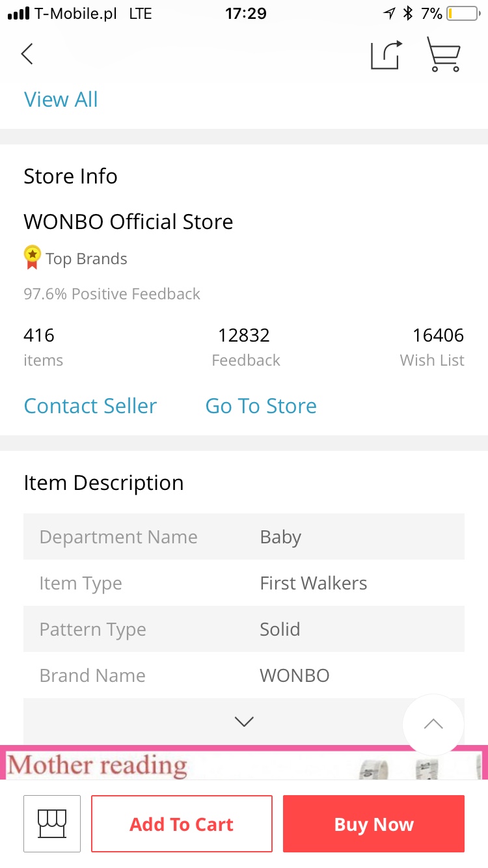Open the WONBO Official Store name
The width and height of the screenshot is (488, 868).
(x=128, y=222)
